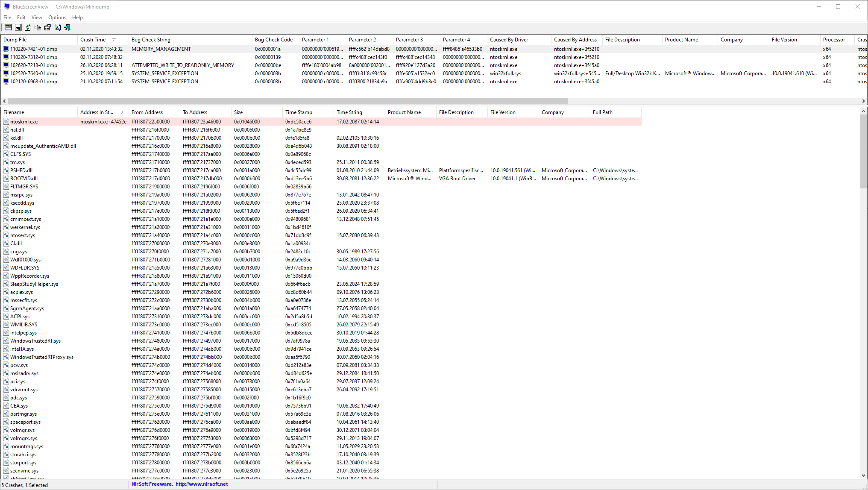Sort crashes by Crash Time column
The height and width of the screenshot is (490, 868).
point(93,40)
